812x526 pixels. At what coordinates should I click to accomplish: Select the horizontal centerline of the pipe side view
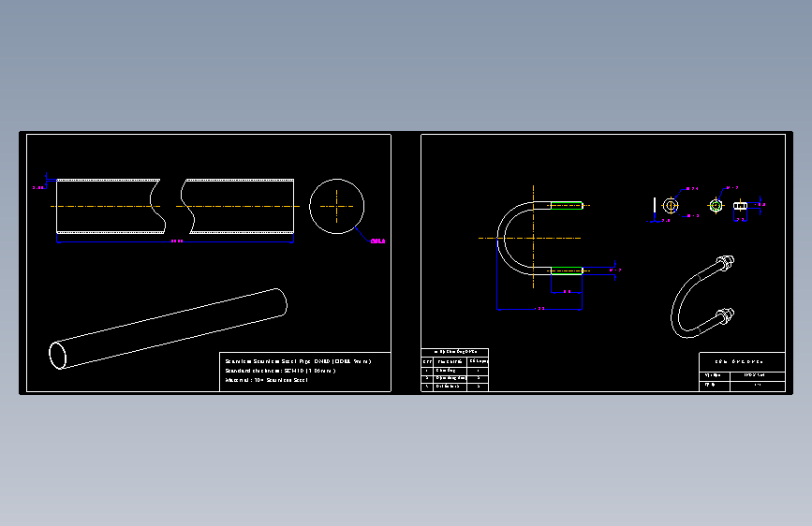(x=175, y=206)
